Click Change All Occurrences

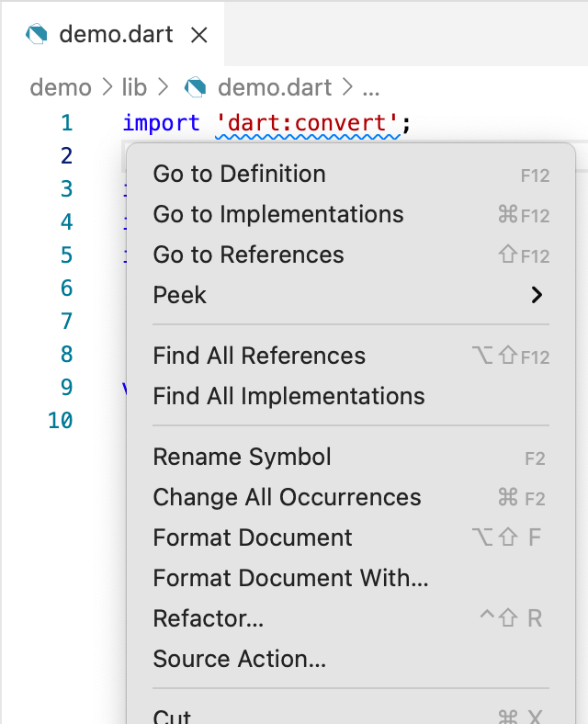point(287,497)
